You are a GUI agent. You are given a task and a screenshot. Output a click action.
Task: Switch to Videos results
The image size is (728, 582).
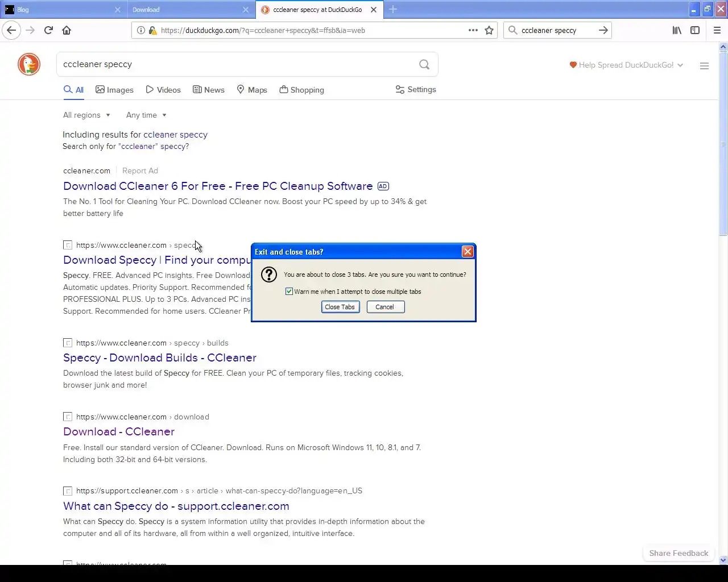coord(163,90)
